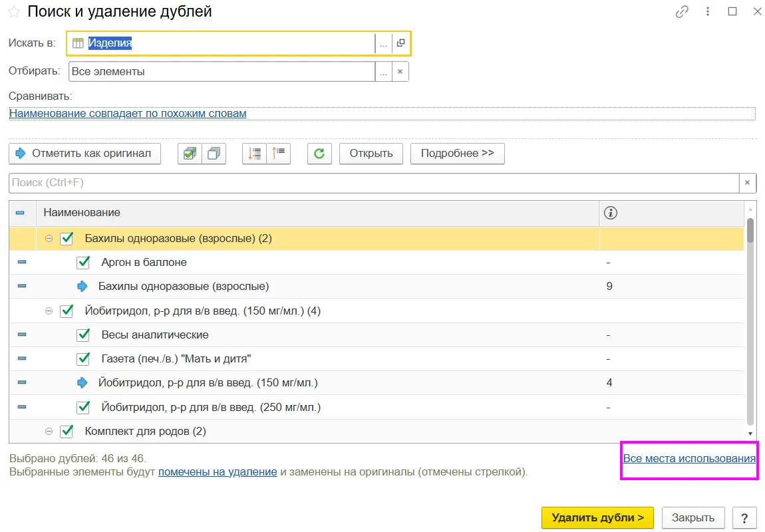
Task: Click the table icon inside the Искать в field
Action: tap(78, 43)
